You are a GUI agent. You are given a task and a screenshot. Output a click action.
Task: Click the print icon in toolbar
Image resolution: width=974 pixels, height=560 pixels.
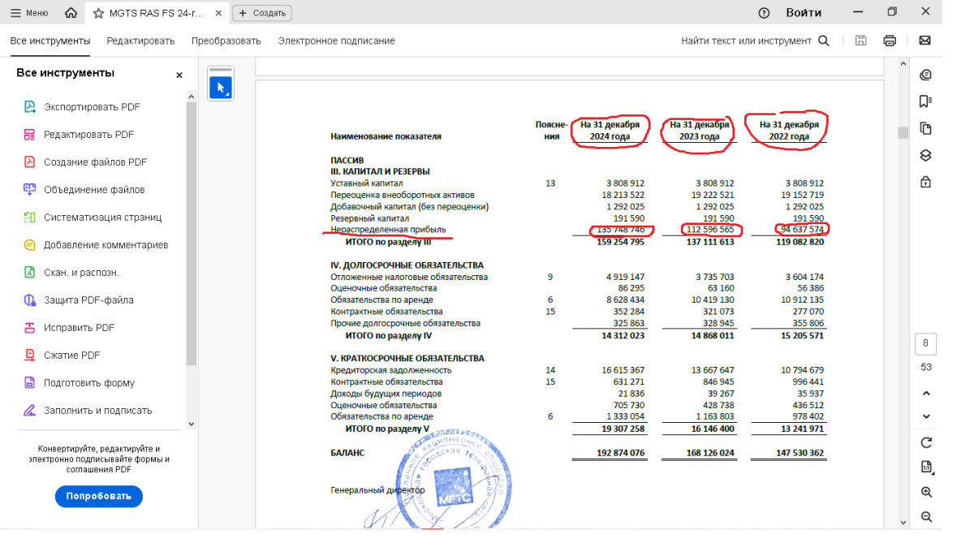[x=890, y=41]
